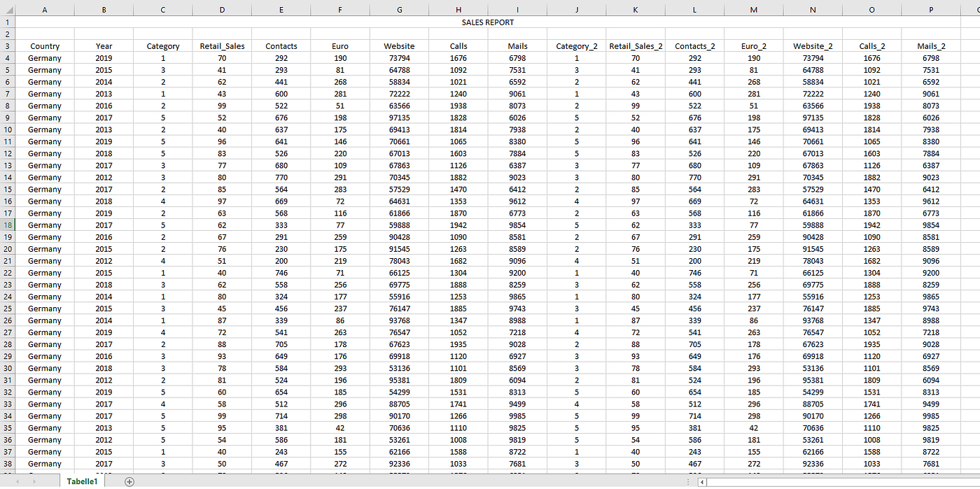The image size is (980, 489).
Task: Click the horizontal scrollbar left arrow
Action: [x=703, y=481]
